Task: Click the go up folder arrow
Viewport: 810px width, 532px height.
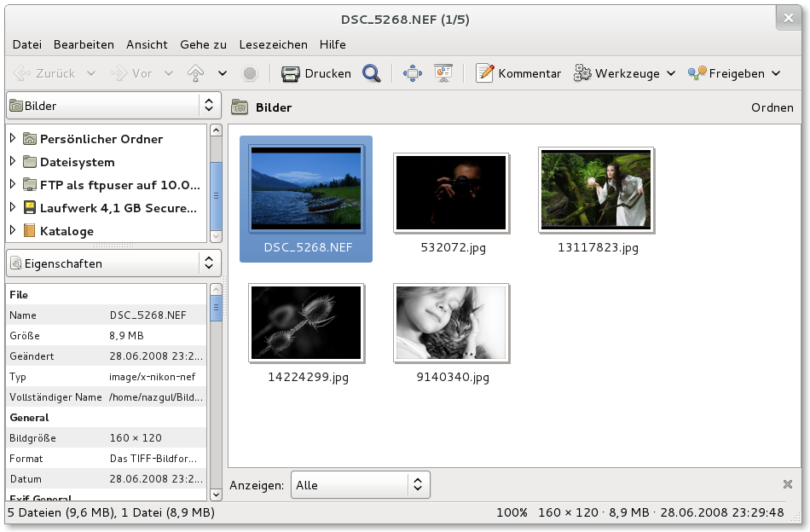Action: (195, 73)
